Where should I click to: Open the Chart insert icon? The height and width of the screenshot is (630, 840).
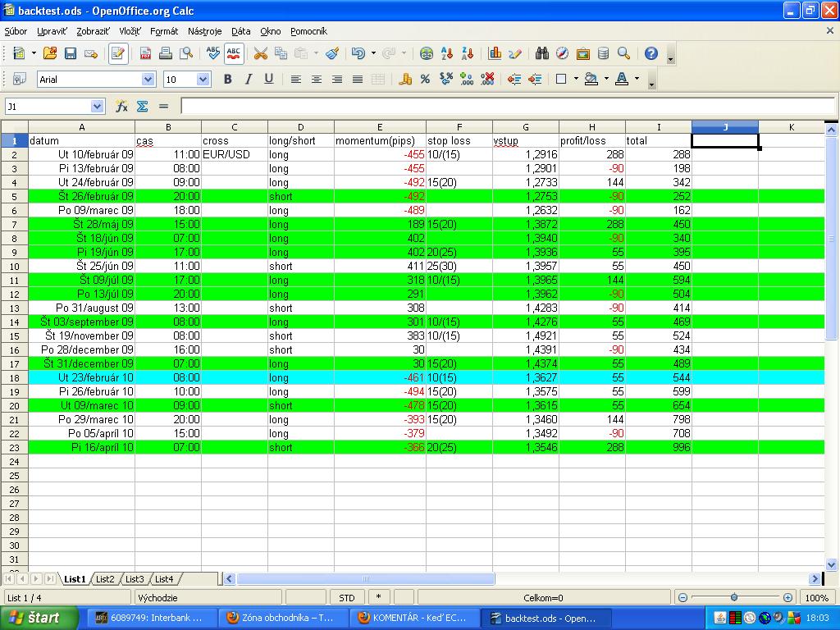click(x=495, y=53)
